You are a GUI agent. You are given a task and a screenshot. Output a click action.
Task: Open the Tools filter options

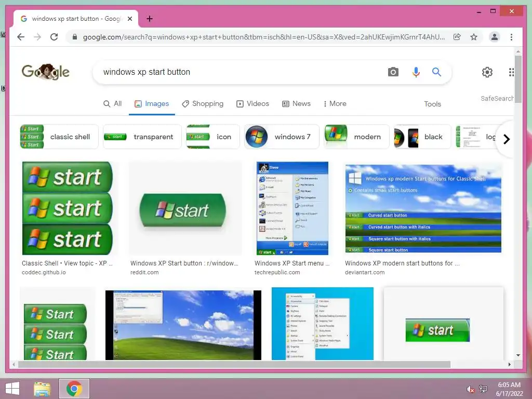tap(432, 104)
